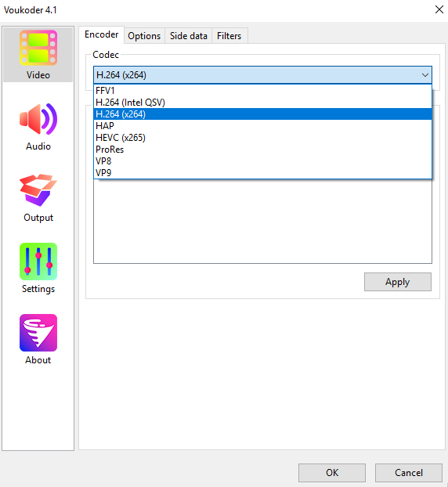This screenshot has width=448, height=487.
Task: Choose H.264 (Intel QSV) codec
Action: pos(262,103)
